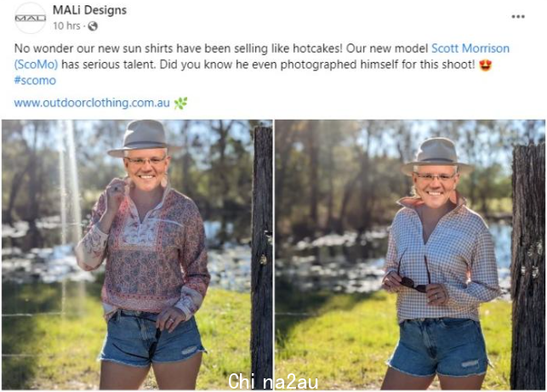
Task: Click the denim shorts in right photo
Action: (x=439, y=347)
